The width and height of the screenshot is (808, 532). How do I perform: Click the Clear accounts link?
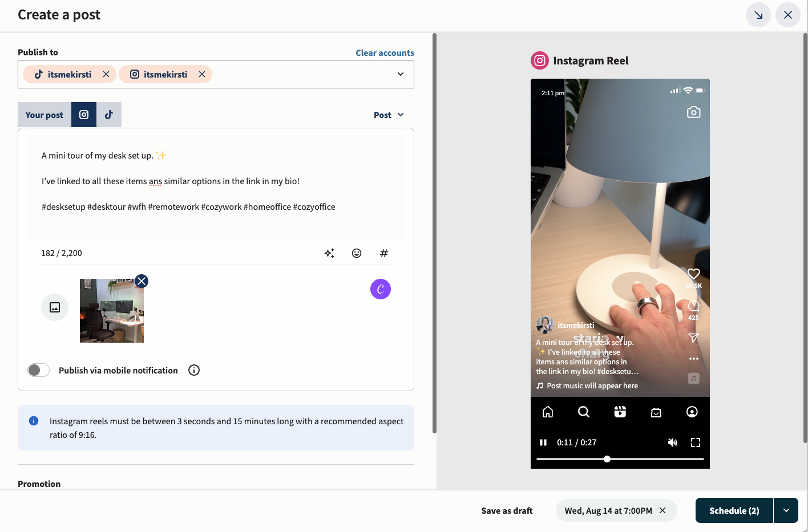click(x=385, y=52)
